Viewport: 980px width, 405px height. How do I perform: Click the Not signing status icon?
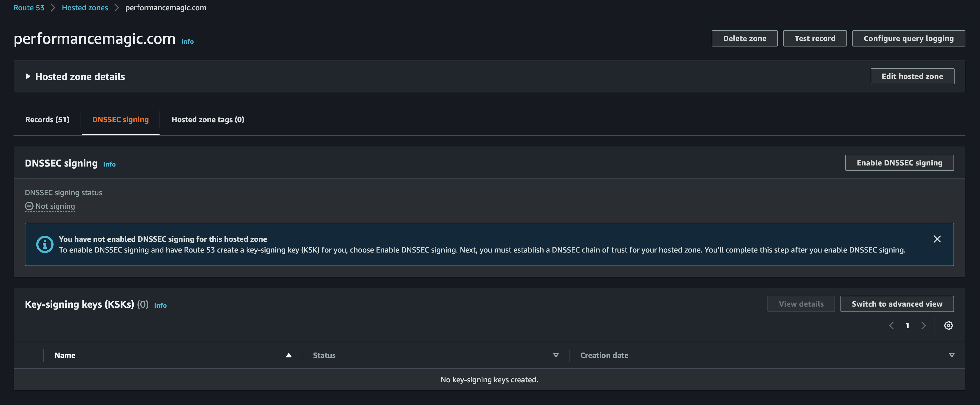coord(29,206)
